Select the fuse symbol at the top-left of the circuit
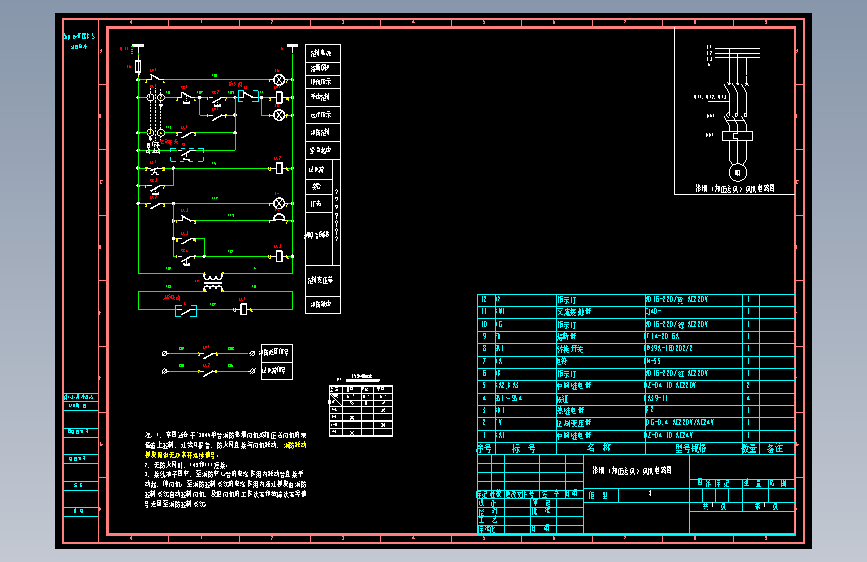This screenshot has width=867, height=562. point(138,66)
